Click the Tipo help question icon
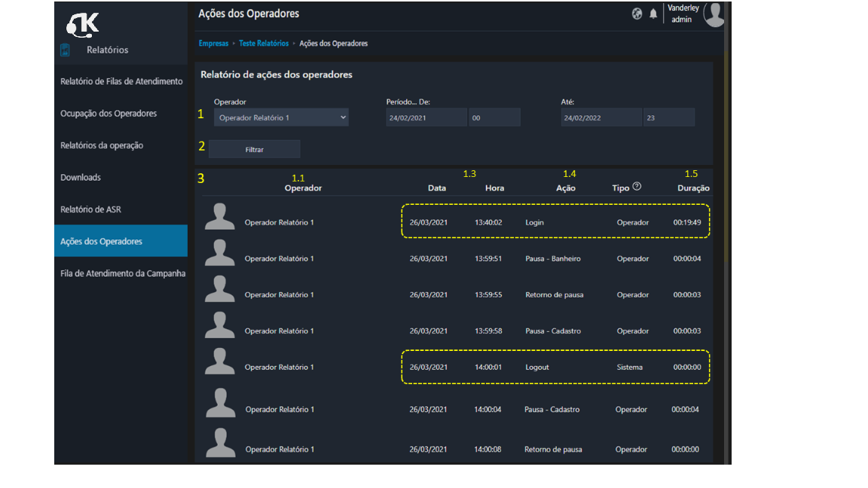This screenshot has width=868, height=488. pos(637,187)
